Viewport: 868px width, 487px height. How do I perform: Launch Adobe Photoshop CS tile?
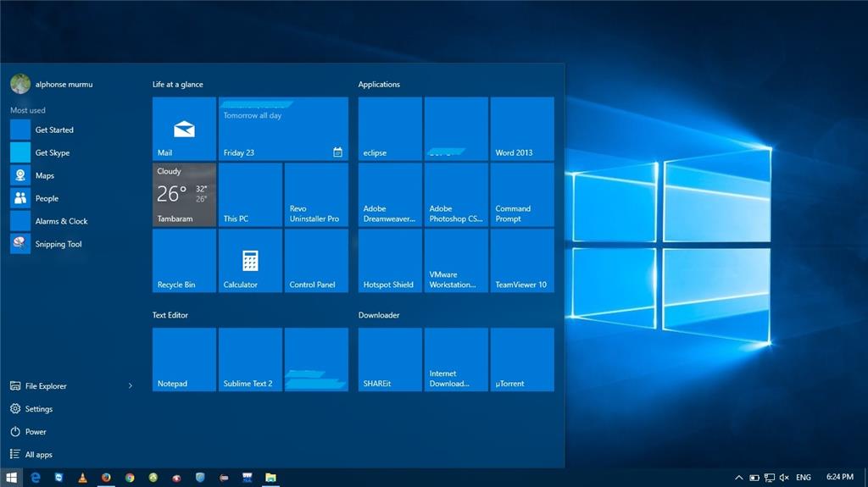(x=456, y=195)
